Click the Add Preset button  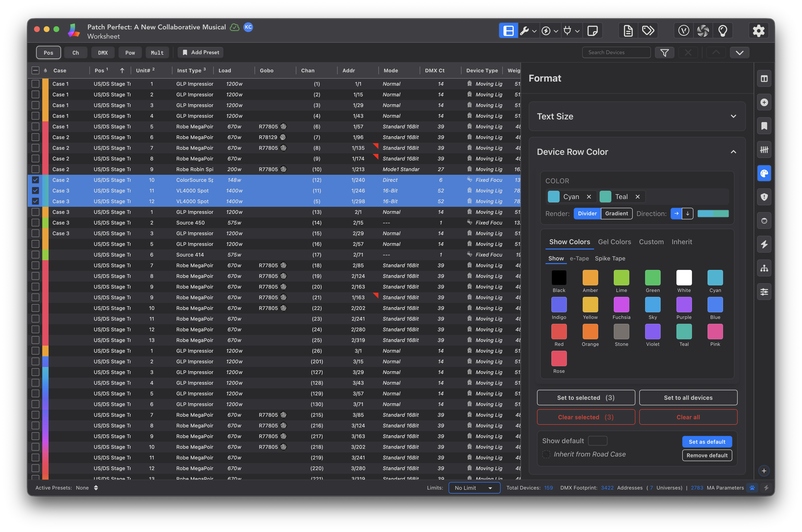201,53
